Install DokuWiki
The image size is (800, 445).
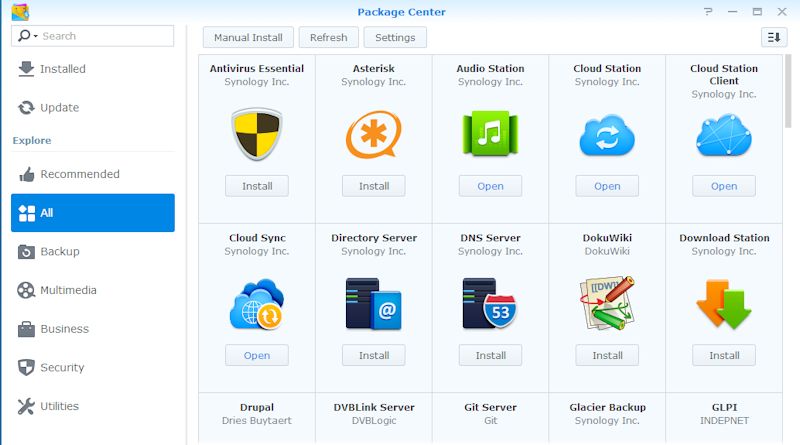pyautogui.click(x=607, y=356)
